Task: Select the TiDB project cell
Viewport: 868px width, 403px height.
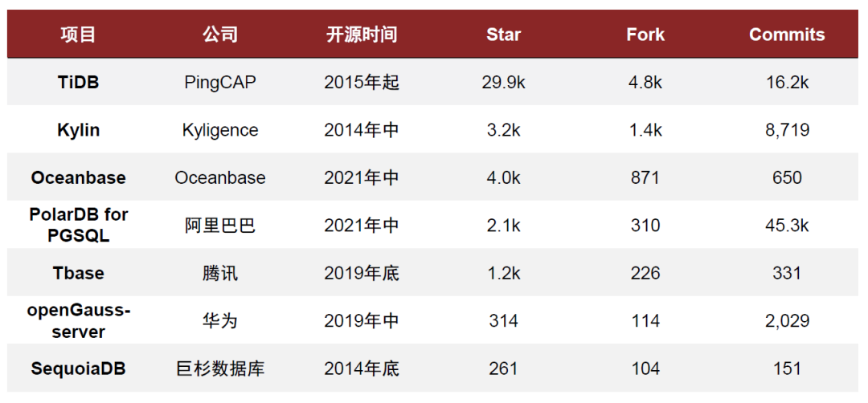Action: click(x=78, y=83)
